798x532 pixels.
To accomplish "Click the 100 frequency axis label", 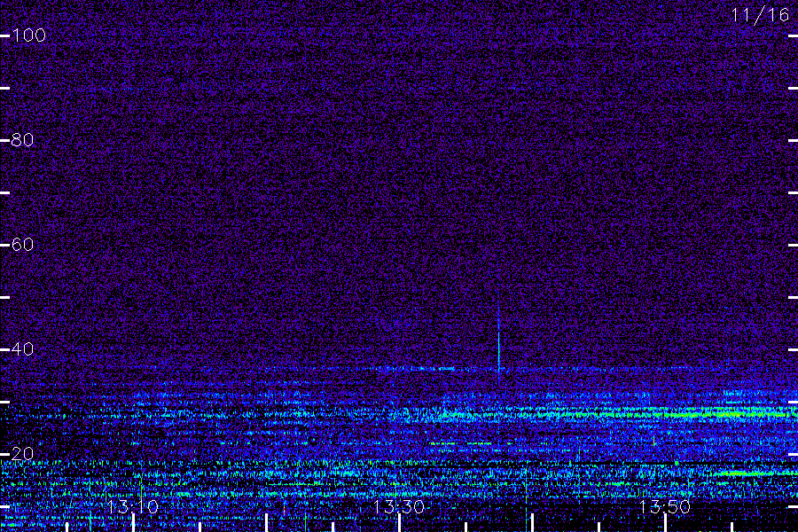I will (x=29, y=35).
